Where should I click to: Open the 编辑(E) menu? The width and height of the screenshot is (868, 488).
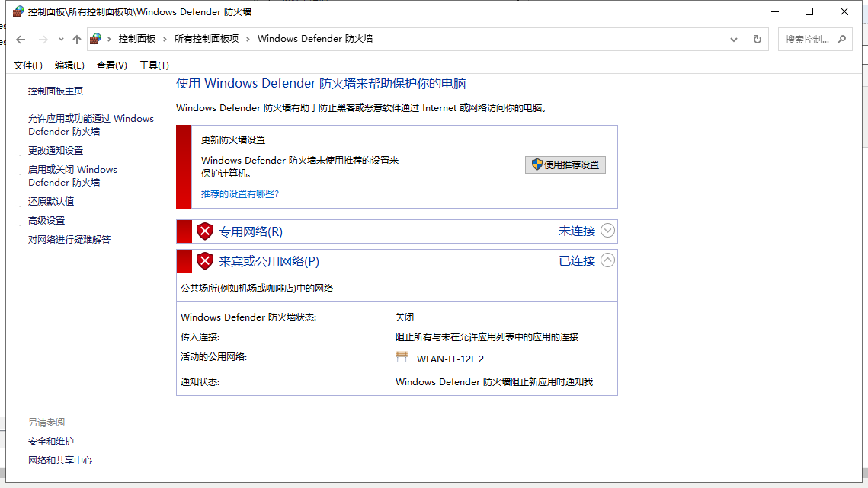point(70,65)
